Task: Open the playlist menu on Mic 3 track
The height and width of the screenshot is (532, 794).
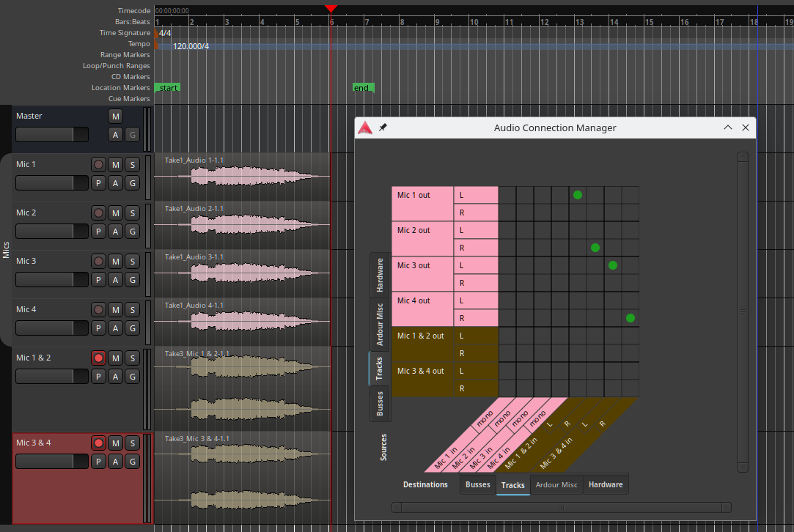Action: pos(98,279)
